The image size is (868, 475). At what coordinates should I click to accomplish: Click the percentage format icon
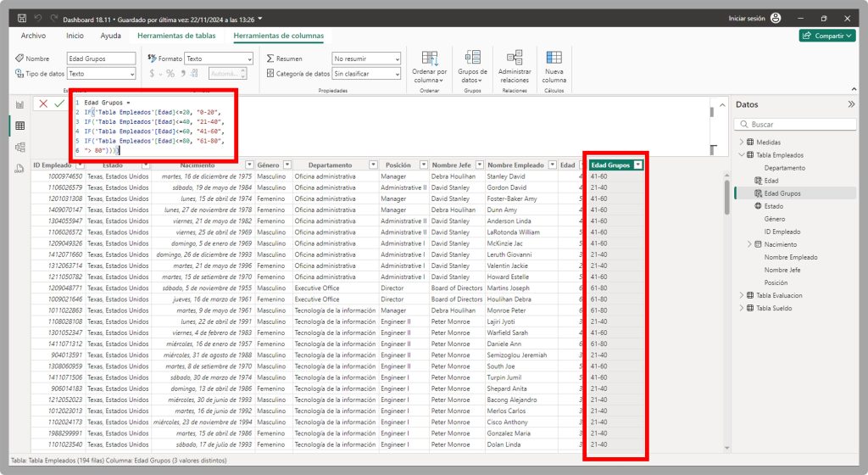(x=170, y=74)
